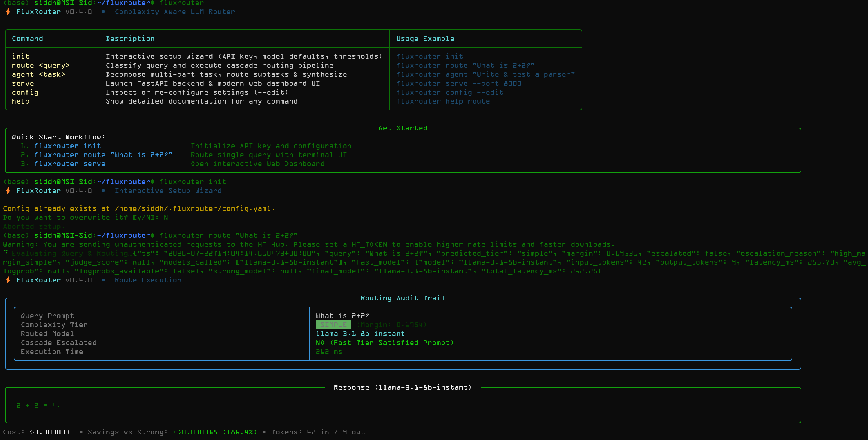Click the 'route <query>' command cell

coord(41,65)
